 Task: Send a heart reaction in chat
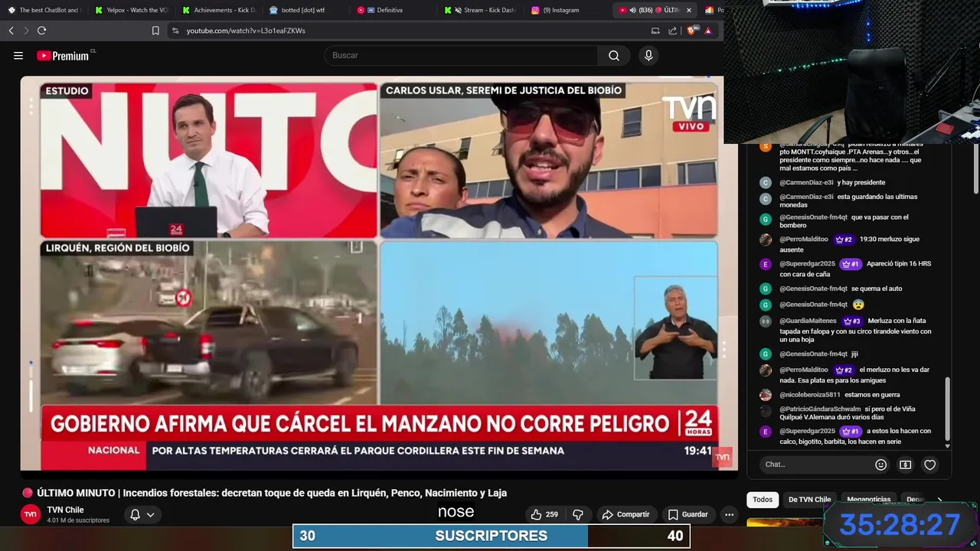[x=929, y=465]
